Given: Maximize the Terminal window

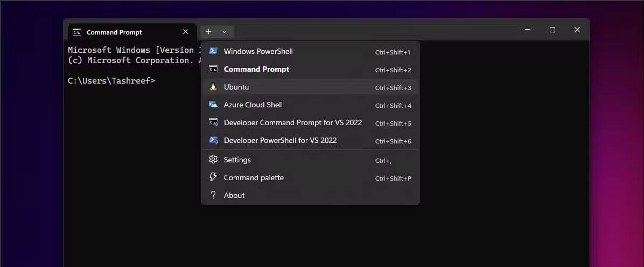Looking at the screenshot, I should [x=552, y=30].
